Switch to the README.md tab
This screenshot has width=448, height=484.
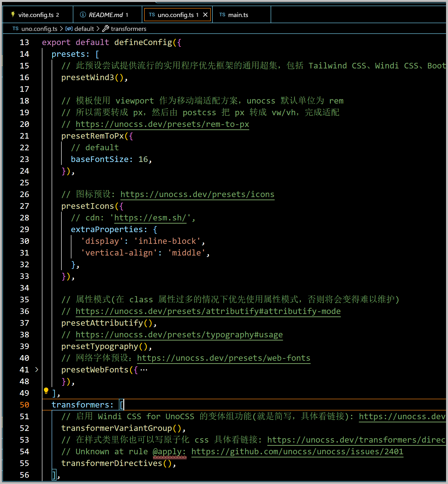pos(106,15)
